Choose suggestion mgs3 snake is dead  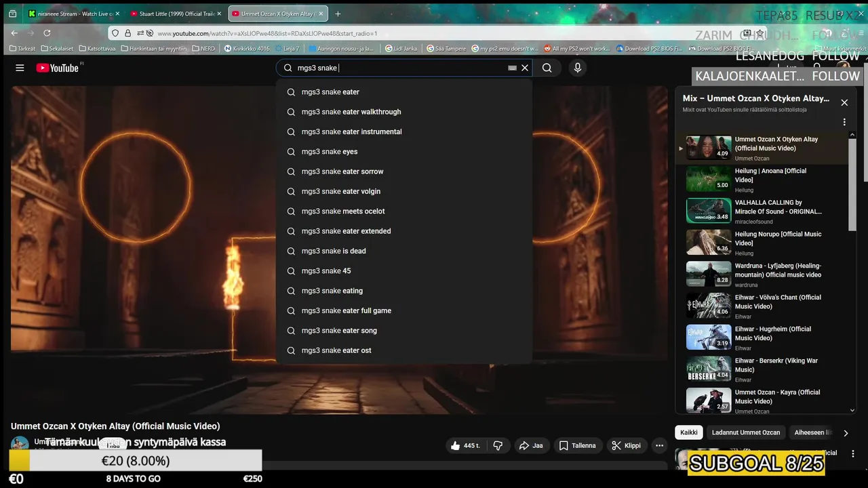404,251
